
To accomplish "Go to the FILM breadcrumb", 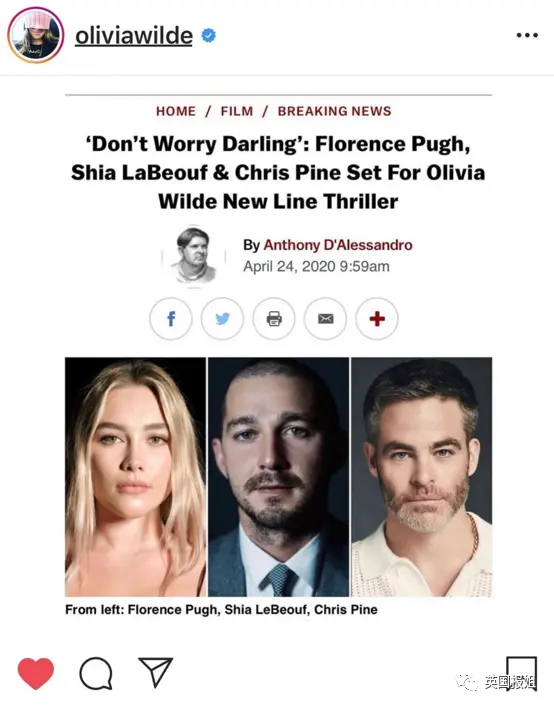I will 237,111.
